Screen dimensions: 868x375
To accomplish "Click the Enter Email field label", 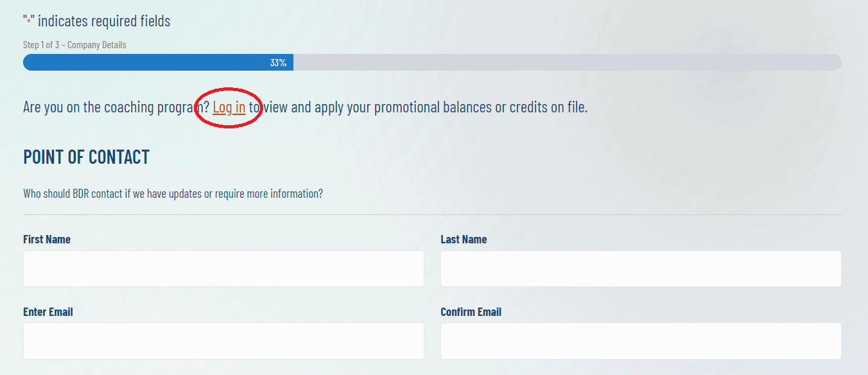I will 48,312.
